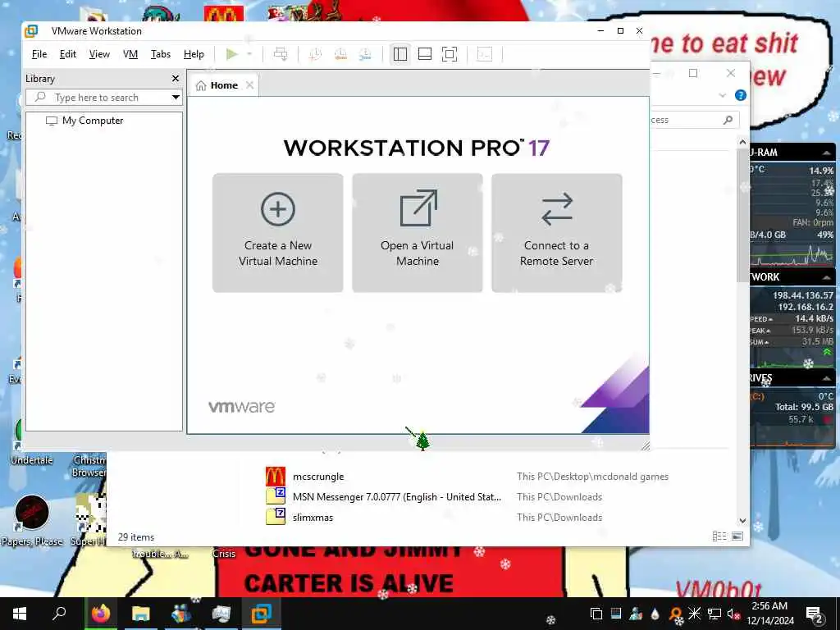Click the network tray icon
Screen dimensions: 840x630
coord(714,614)
